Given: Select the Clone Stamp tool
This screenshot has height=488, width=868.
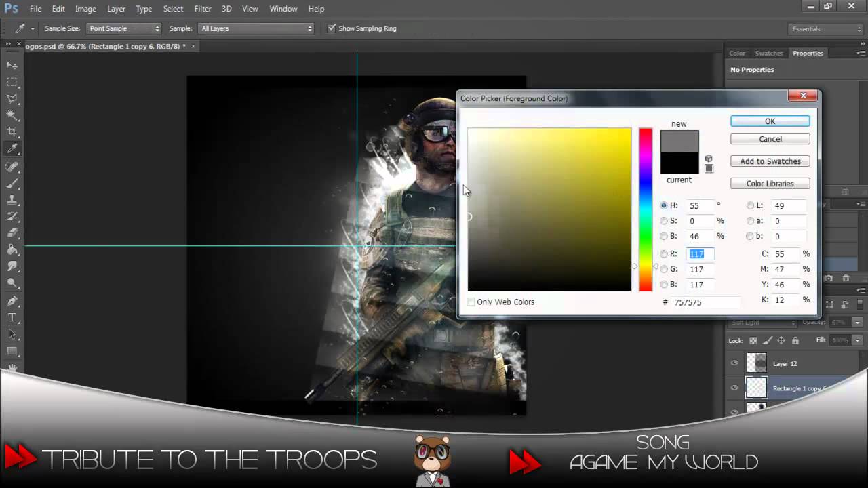Looking at the screenshot, I should coord(12,200).
